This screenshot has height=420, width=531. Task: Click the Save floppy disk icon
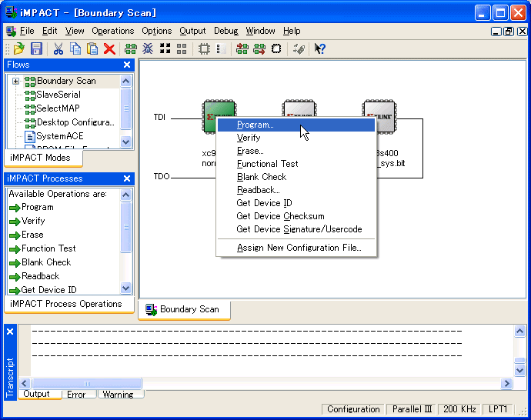35,48
